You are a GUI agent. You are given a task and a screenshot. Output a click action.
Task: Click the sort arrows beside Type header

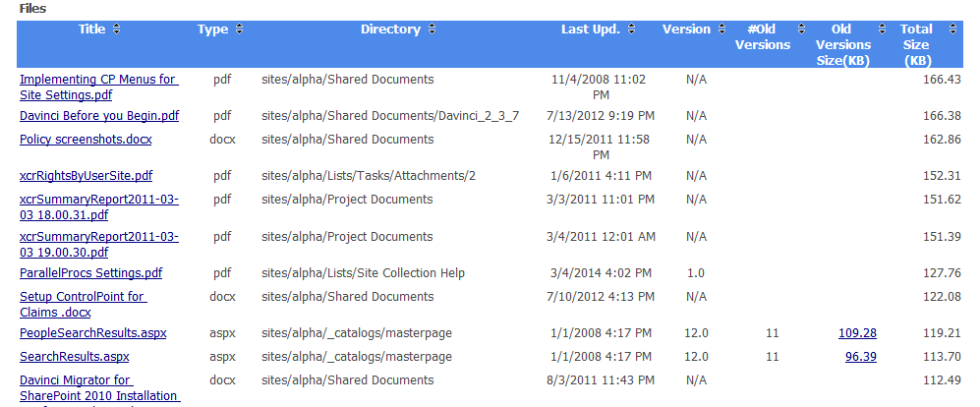click(x=240, y=29)
